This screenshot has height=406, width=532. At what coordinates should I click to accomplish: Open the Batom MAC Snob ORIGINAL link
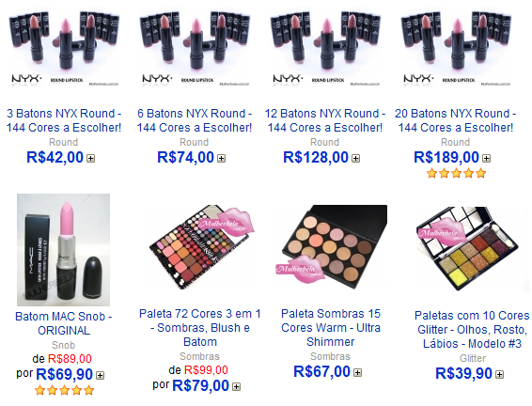pos(64,323)
